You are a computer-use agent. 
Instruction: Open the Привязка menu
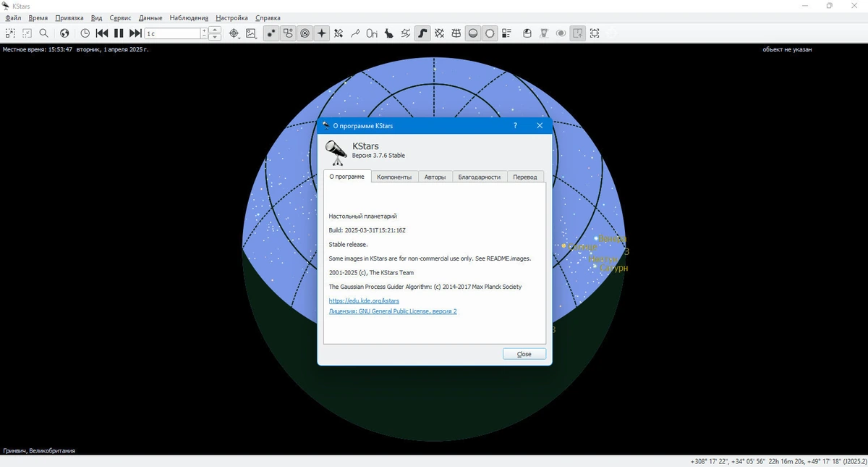(x=69, y=17)
